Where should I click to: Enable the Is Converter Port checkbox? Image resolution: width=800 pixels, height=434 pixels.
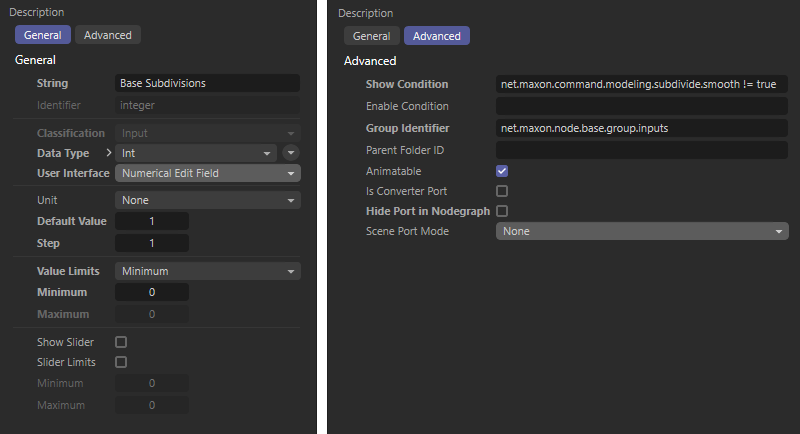(502, 191)
